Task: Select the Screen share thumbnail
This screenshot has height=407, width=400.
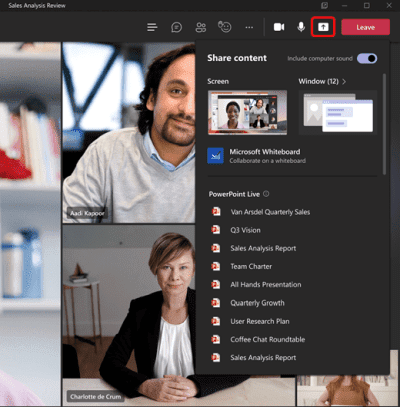Action: (247, 112)
